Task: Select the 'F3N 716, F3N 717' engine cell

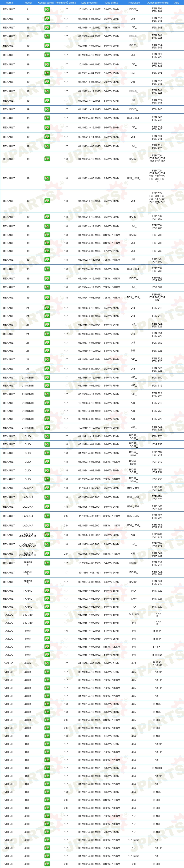Action: pos(157,563)
